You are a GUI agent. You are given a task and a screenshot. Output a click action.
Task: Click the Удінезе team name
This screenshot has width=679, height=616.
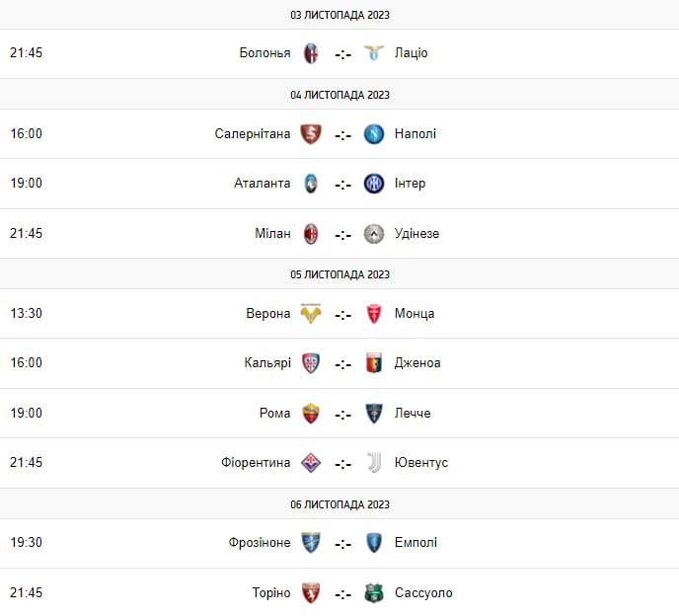point(416,234)
